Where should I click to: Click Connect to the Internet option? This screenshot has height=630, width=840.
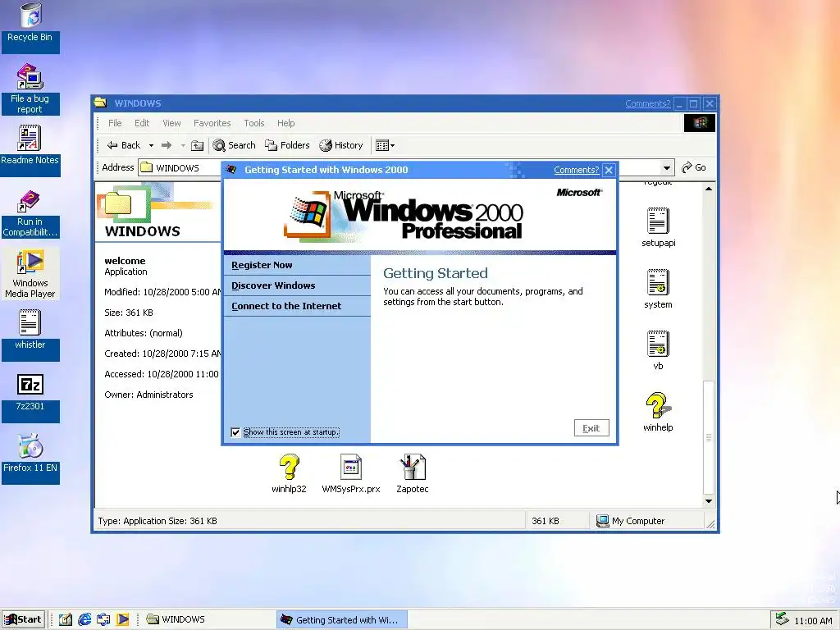(297, 306)
